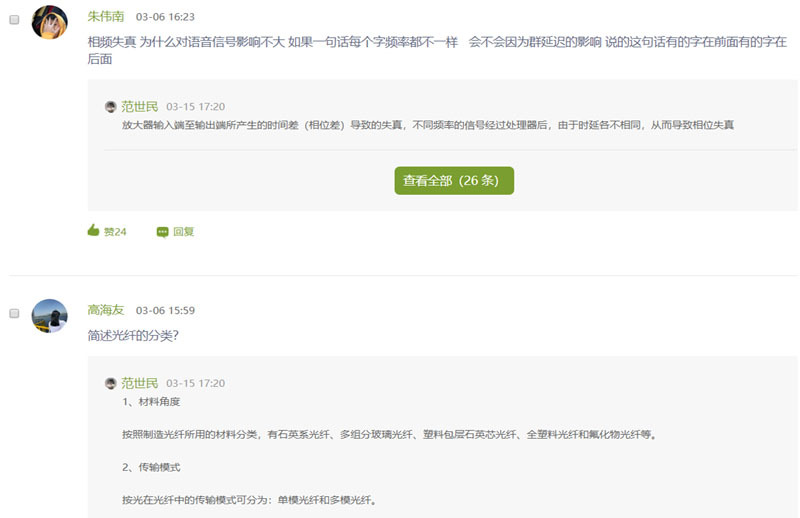Expand all replies via 查看全部 (26条)
800x518 pixels.
[x=454, y=181]
